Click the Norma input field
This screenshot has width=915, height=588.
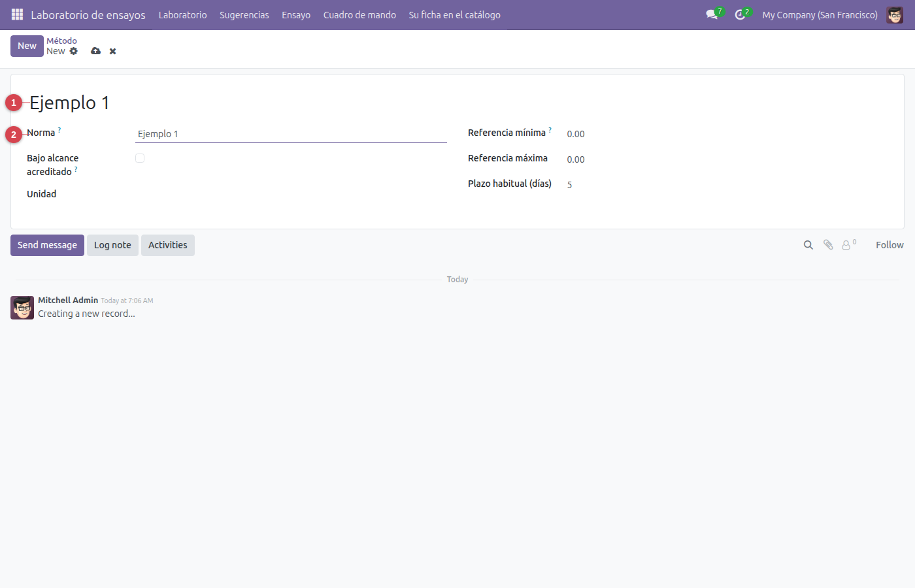click(x=291, y=134)
